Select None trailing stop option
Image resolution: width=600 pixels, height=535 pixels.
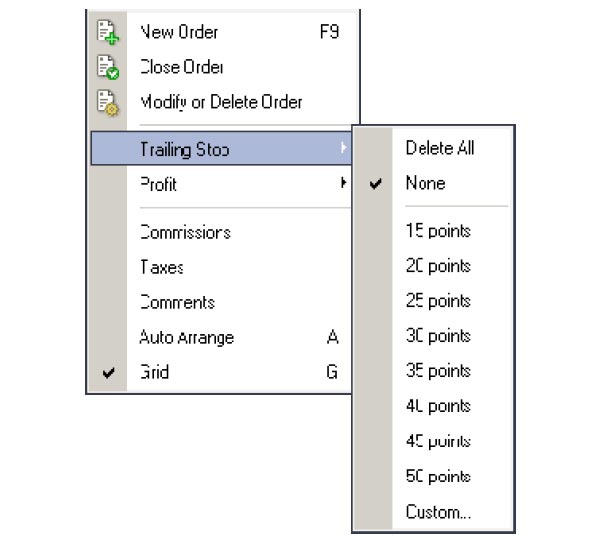pyautogui.click(x=425, y=183)
